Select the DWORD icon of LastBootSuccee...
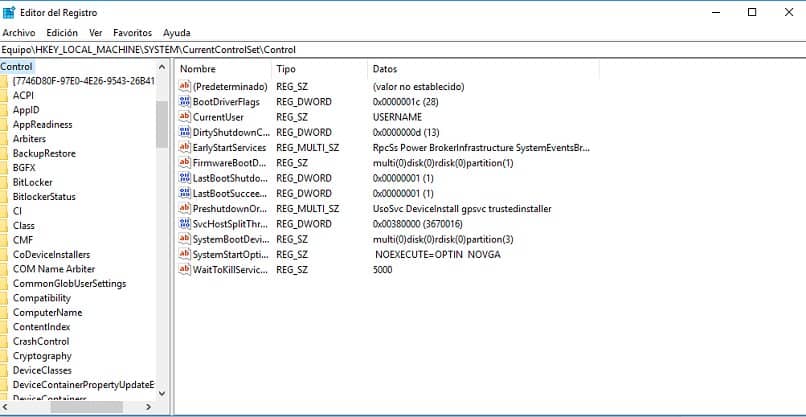Screen dimensions: 806x417 [x=185, y=193]
